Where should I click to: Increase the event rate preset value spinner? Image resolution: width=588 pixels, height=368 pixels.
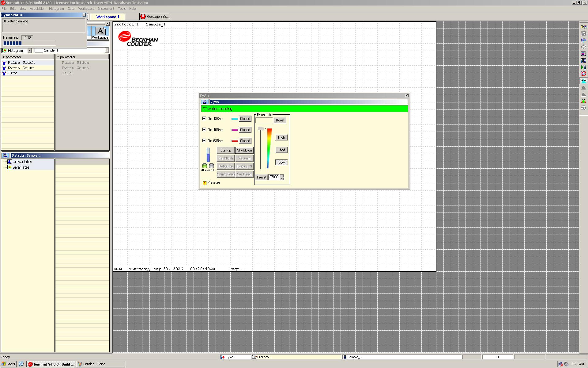pyautogui.click(x=282, y=176)
